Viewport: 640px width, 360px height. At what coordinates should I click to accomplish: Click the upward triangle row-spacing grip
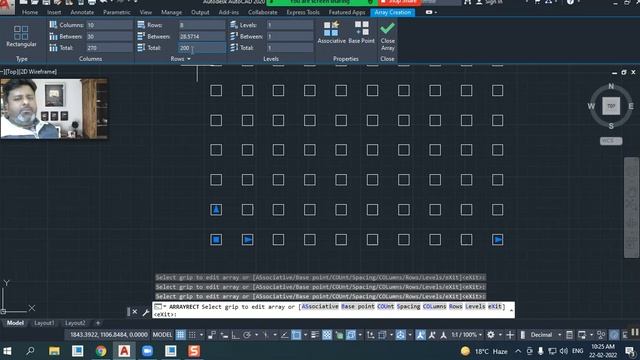click(x=216, y=210)
